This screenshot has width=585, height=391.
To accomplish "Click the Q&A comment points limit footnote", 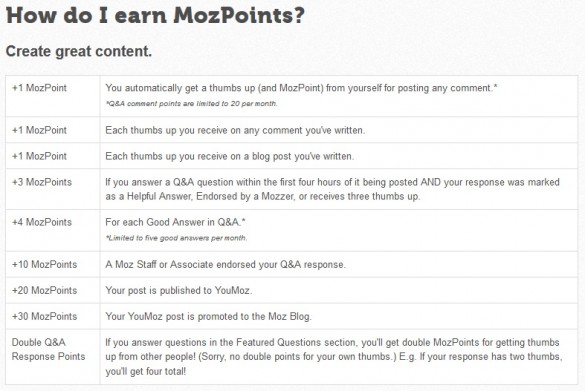I will click(191, 104).
